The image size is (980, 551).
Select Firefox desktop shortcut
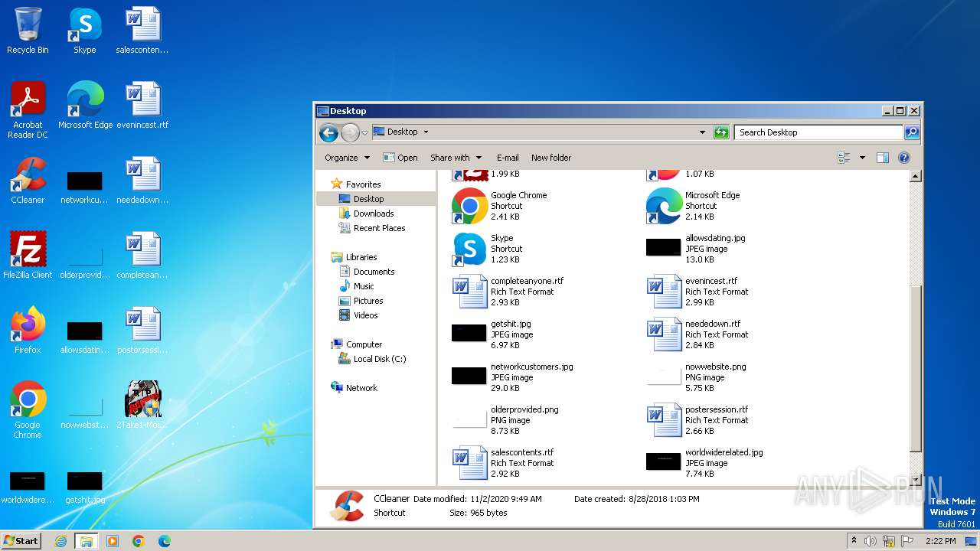[x=28, y=330]
